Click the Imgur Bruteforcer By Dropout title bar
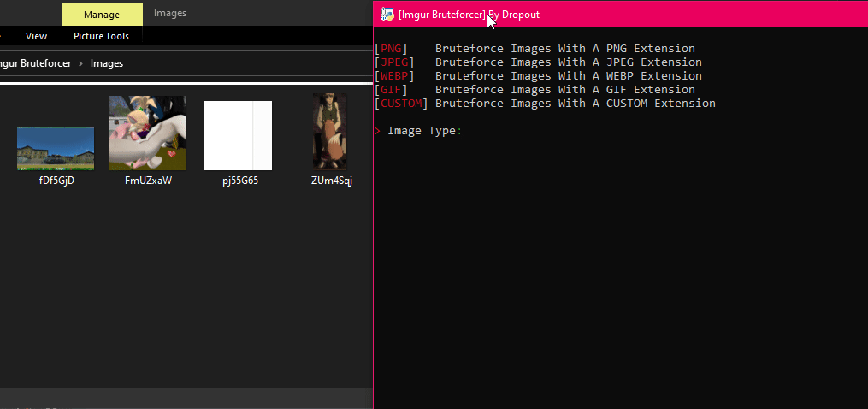The width and height of the screenshot is (868, 409). tap(621, 15)
